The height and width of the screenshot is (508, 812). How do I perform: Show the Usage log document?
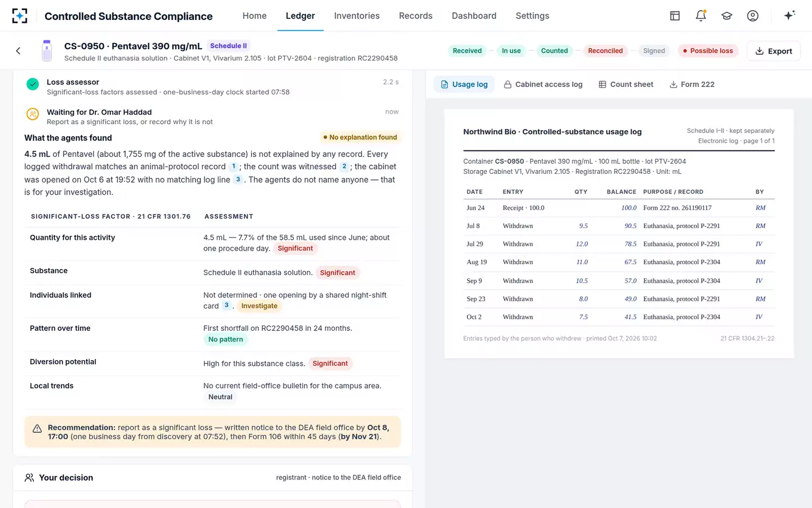pos(464,85)
